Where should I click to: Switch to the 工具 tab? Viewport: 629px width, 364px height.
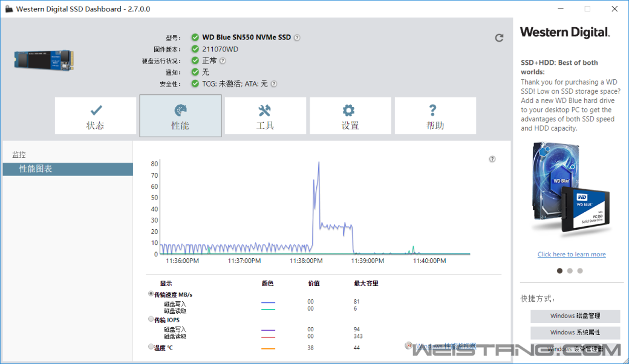[x=265, y=116]
